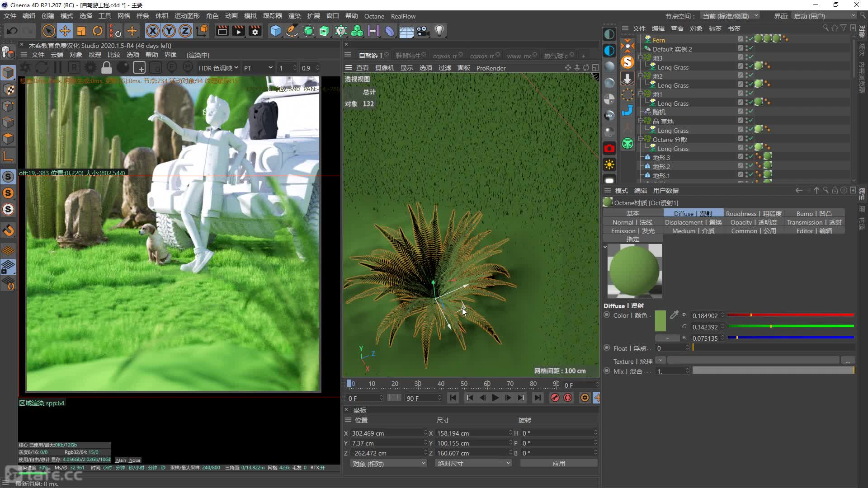This screenshot has height=488, width=868.
Task: Collapse the 地3 tree node
Action: 641,58
